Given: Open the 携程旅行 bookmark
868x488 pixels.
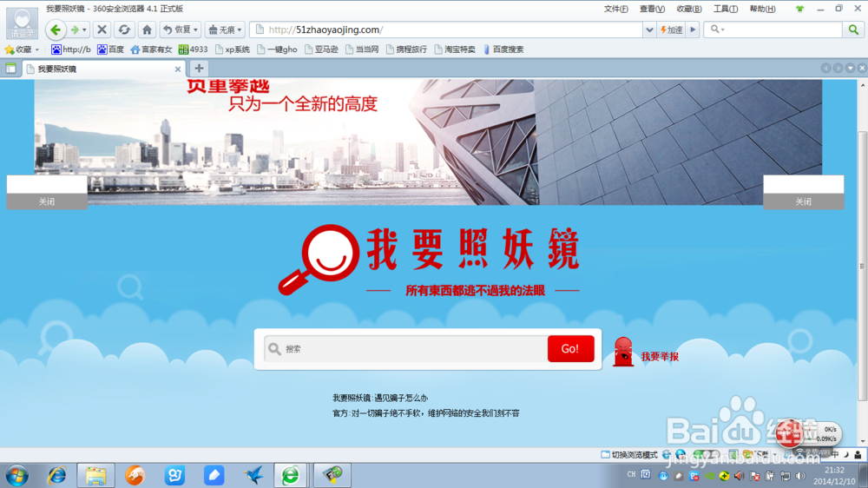Looking at the screenshot, I should (x=406, y=49).
